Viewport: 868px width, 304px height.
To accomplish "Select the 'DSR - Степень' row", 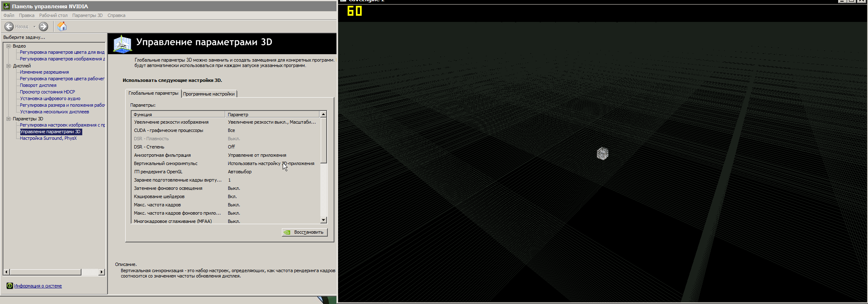I will click(x=226, y=147).
